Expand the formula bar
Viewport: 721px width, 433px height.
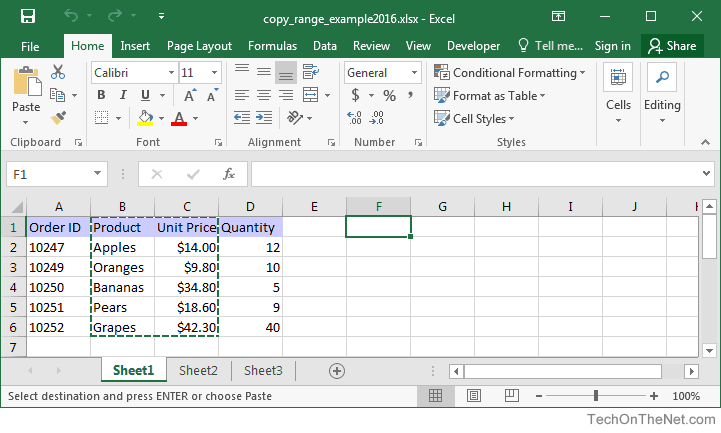tap(706, 174)
